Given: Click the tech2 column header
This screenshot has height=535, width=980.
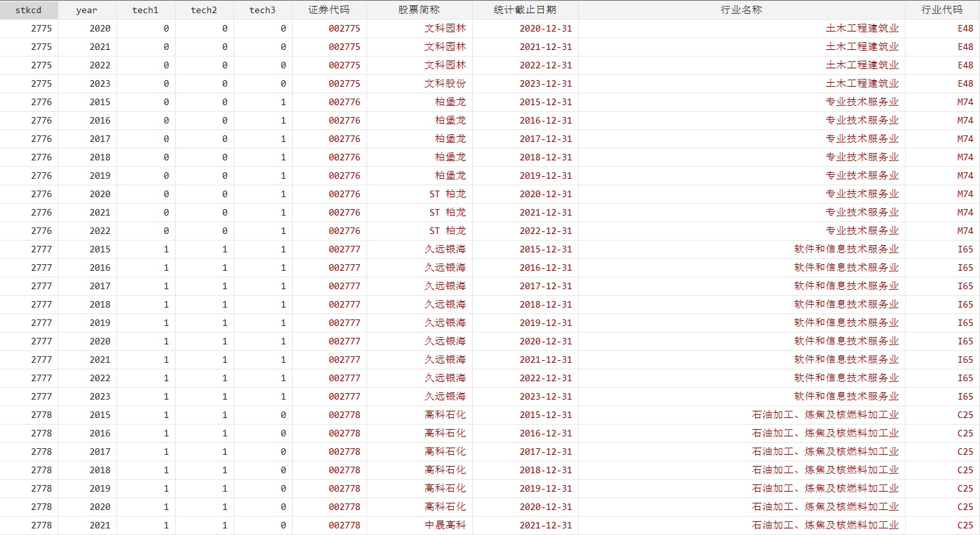Looking at the screenshot, I should [205, 10].
